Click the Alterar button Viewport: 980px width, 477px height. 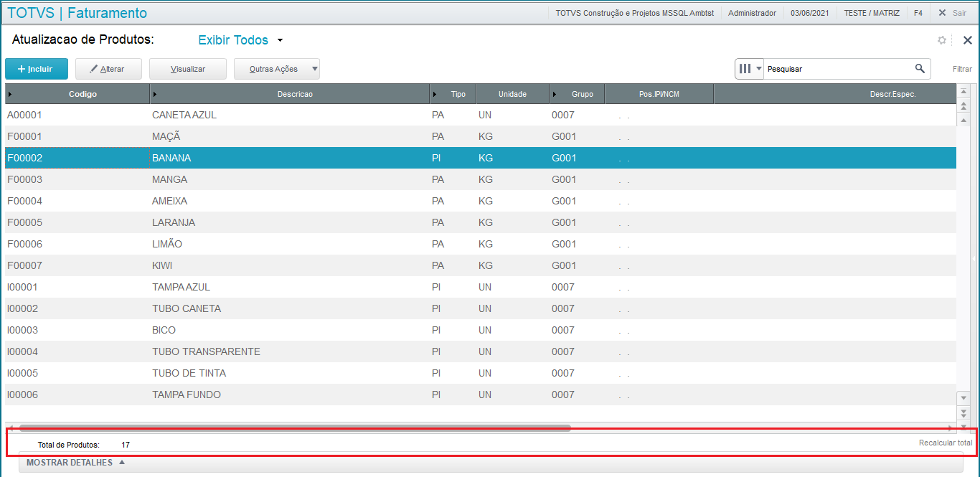(108, 69)
